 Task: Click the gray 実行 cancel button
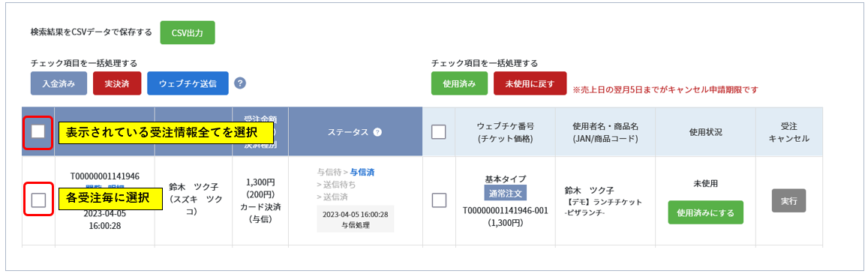tap(788, 201)
